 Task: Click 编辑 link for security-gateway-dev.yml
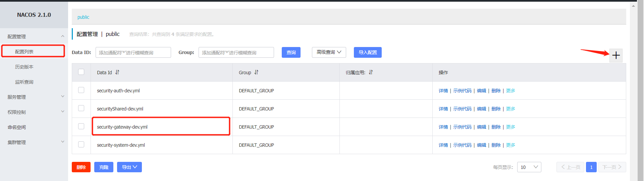(x=481, y=127)
